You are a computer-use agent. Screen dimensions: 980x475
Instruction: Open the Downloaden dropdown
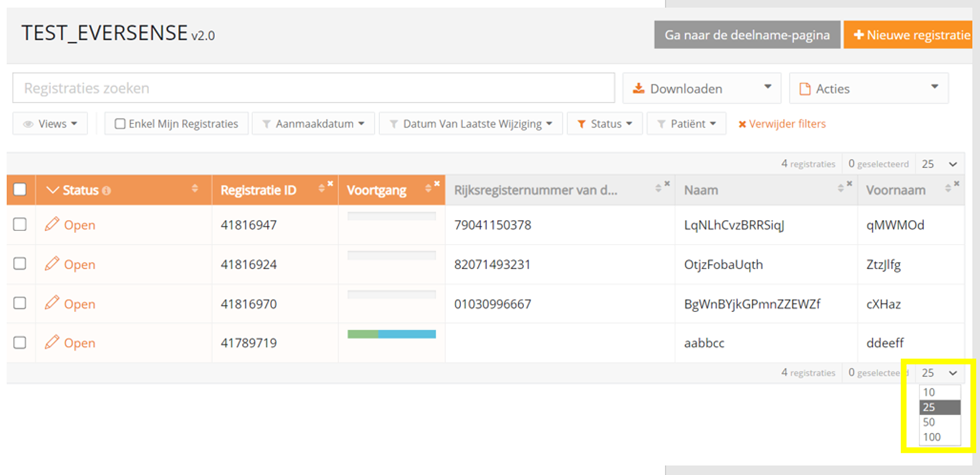click(x=702, y=89)
